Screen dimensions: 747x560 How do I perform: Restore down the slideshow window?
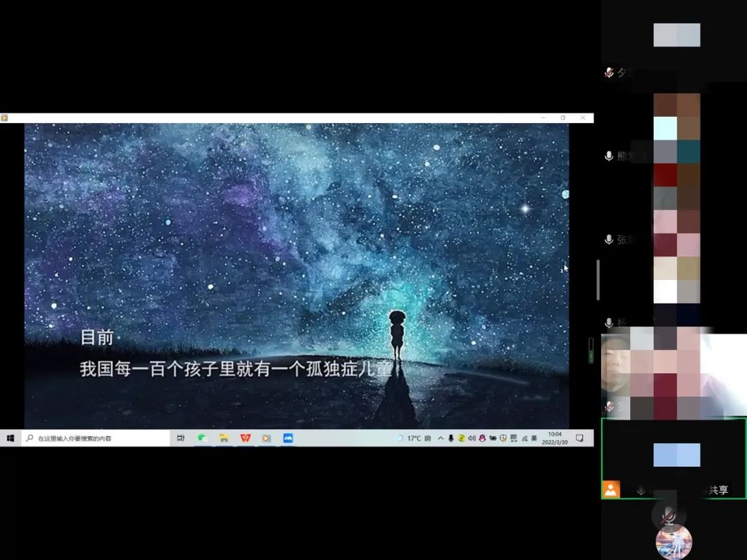tap(563, 118)
